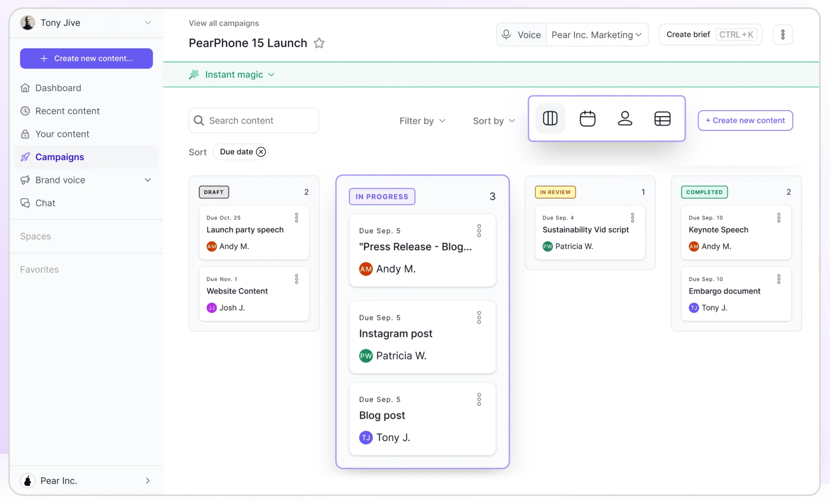The height and width of the screenshot is (504, 830).
Task: Select the table/grid view icon
Action: (662, 119)
